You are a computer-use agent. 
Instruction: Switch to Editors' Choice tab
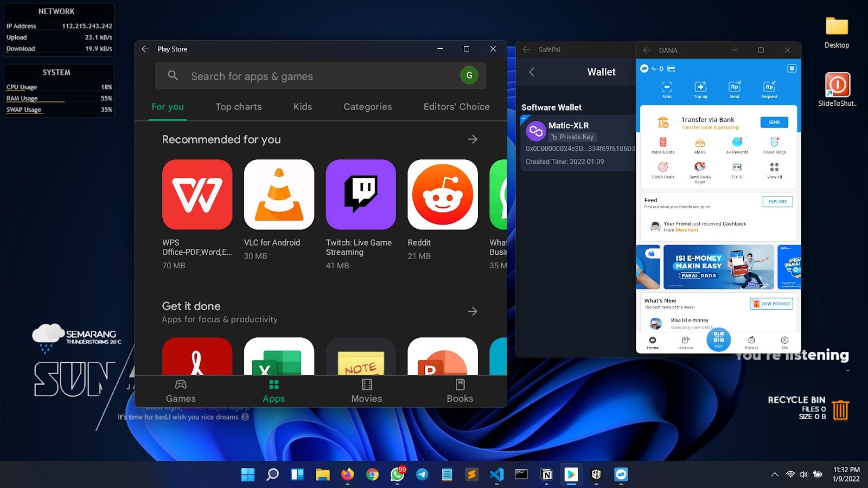(457, 107)
